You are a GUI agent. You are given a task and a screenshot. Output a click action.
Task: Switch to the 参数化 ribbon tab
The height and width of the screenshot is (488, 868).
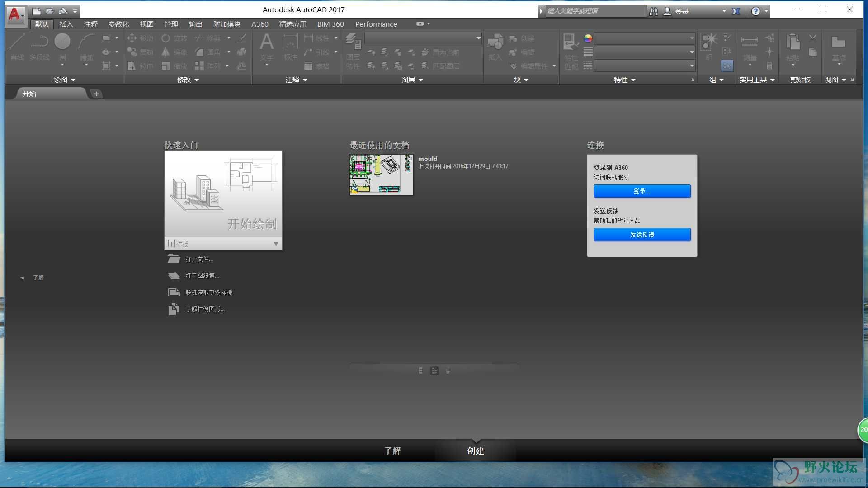coord(118,24)
